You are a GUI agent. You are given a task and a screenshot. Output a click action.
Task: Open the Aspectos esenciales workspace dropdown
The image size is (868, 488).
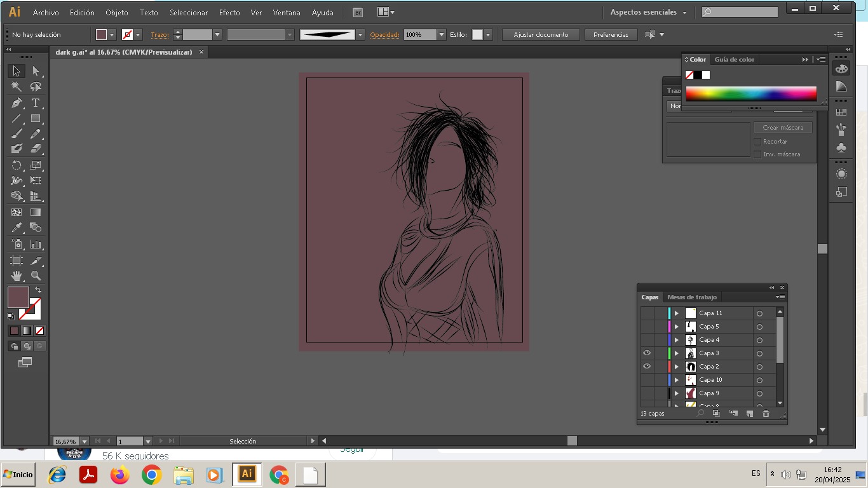pyautogui.click(x=648, y=12)
